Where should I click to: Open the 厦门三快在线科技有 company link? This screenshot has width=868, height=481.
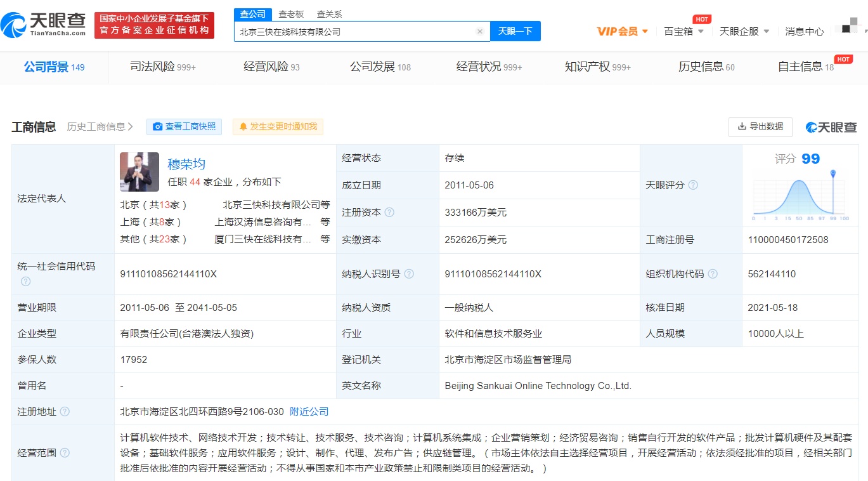263,239
